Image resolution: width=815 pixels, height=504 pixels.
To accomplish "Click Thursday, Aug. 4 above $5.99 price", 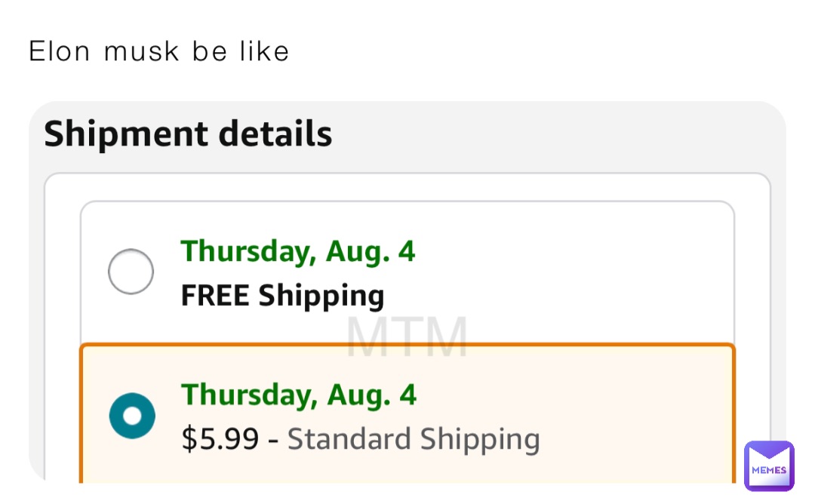I will tap(298, 395).
